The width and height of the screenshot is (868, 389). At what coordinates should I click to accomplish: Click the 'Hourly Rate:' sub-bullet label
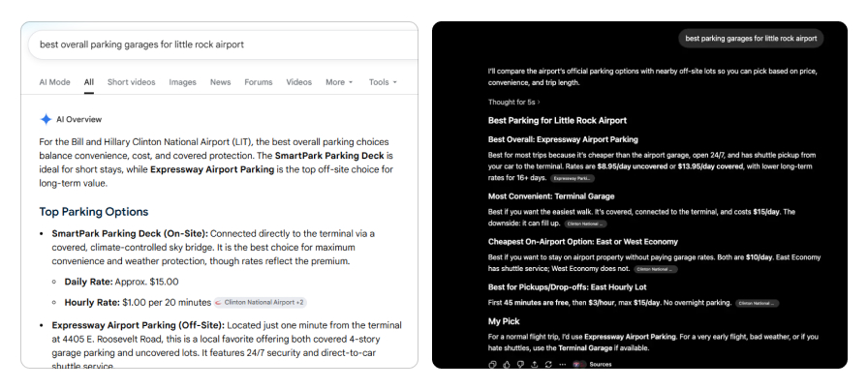point(92,302)
